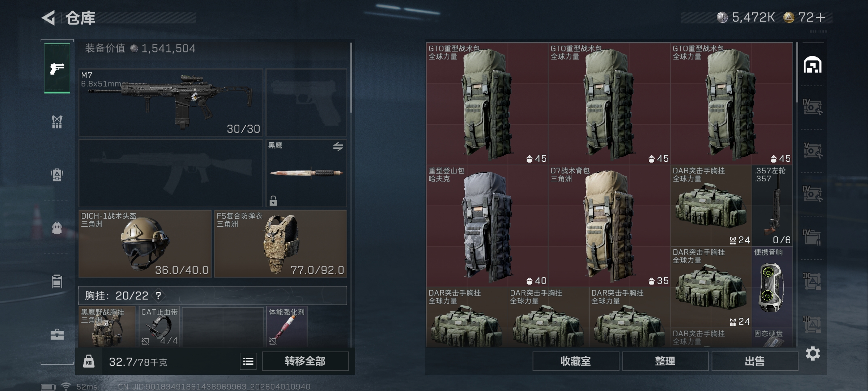This screenshot has height=391, width=868.
Task: Click the 转移全部 button
Action: (x=305, y=361)
